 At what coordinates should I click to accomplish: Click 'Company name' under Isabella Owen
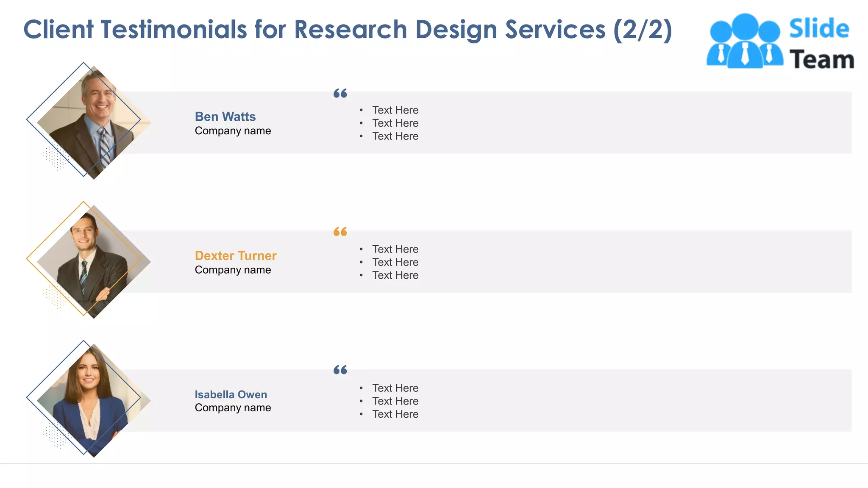pyautogui.click(x=233, y=408)
